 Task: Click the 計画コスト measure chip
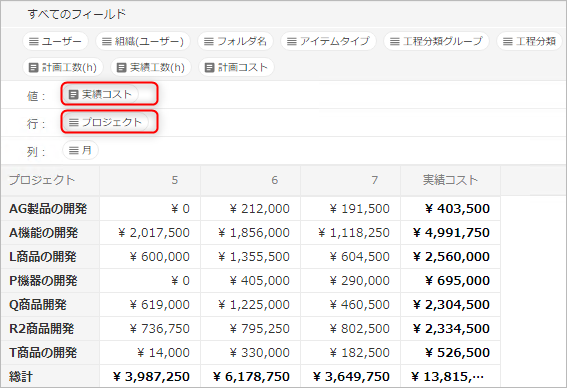pos(236,67)
